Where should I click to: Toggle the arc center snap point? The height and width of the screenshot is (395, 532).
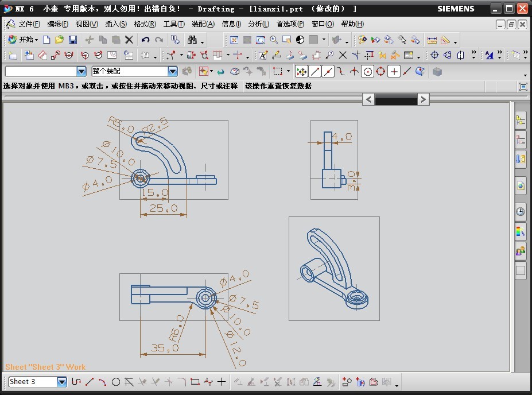(x=368, y=71)
